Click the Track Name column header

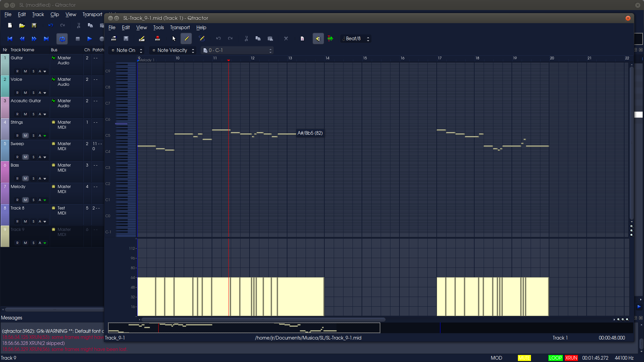22,50
